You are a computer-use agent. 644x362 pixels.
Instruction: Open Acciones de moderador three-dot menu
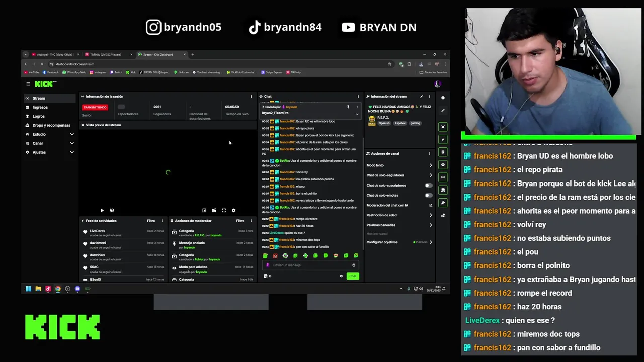click(x=251, y=221)
